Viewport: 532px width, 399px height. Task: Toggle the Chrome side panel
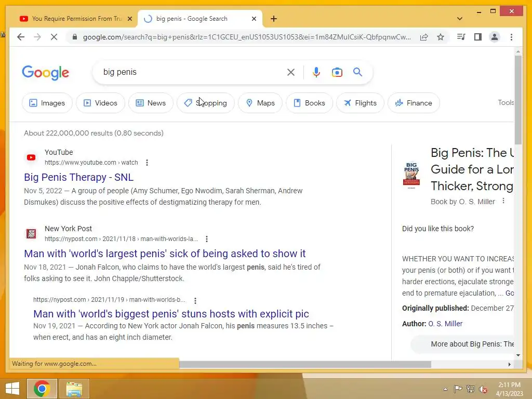pos(478,37)
